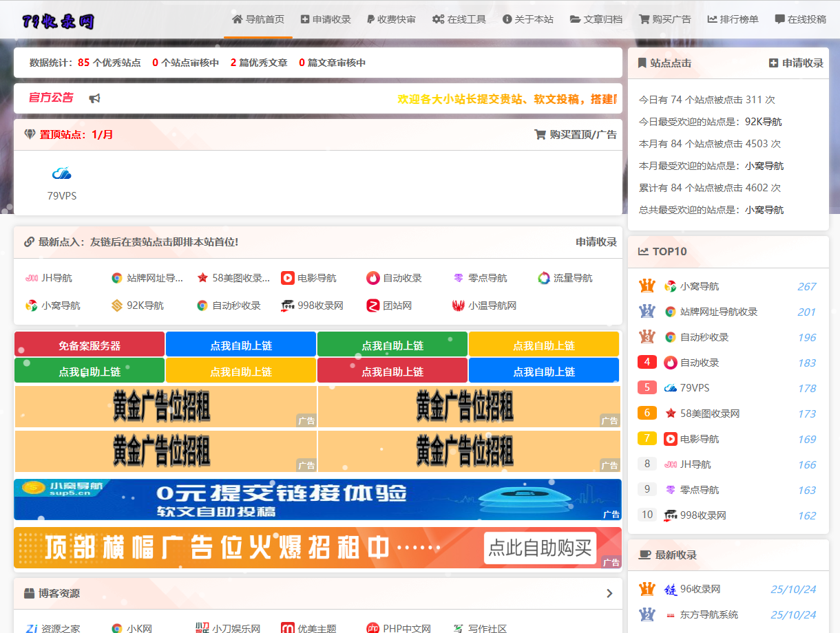Click the 点此自助购买 button on orange banner
This screenshot has width=840, height=633.
click(x=540, y=548)
